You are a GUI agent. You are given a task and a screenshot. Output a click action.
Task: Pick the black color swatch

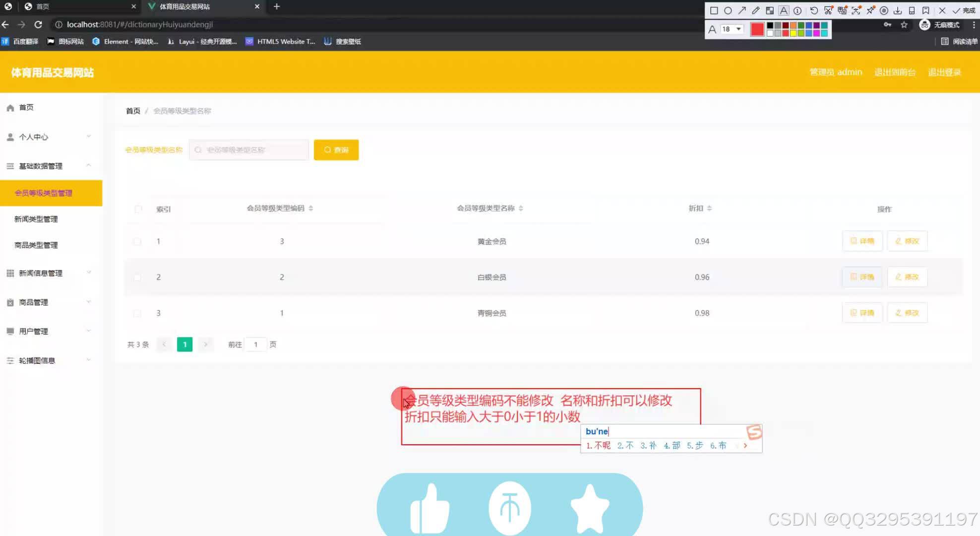[770, 25]
